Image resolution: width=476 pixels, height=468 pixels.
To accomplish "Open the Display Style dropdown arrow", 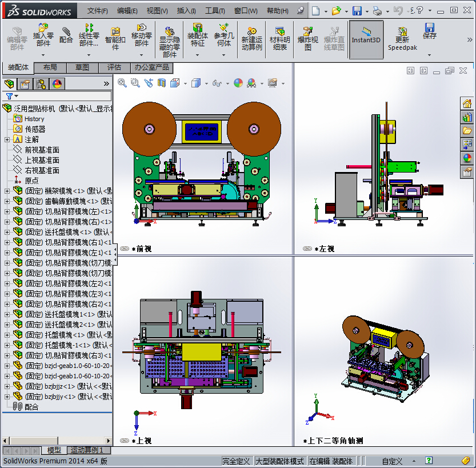I will pos(206,83).
